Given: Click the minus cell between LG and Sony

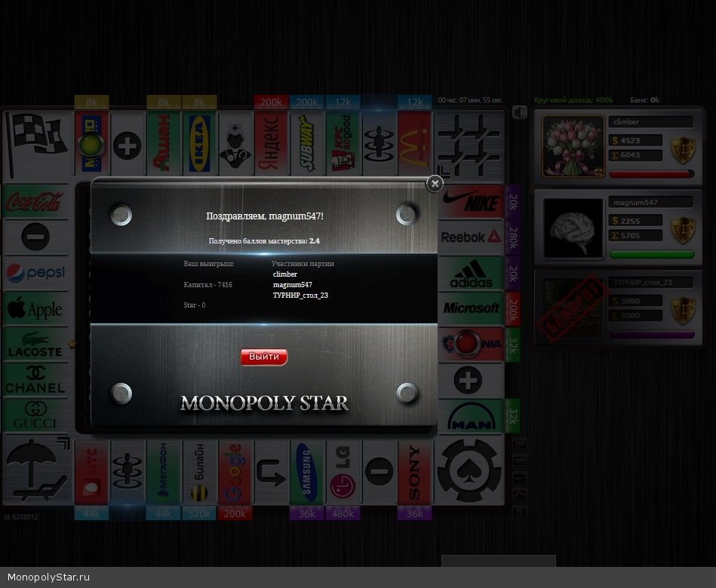Looking at the screenshot, I should (x=379, y=473).
